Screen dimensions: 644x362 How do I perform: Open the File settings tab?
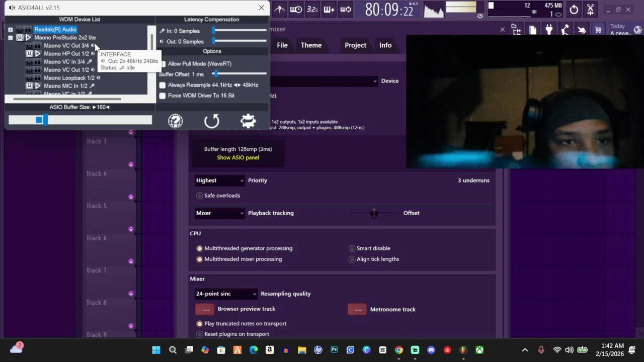pos(282,45)
